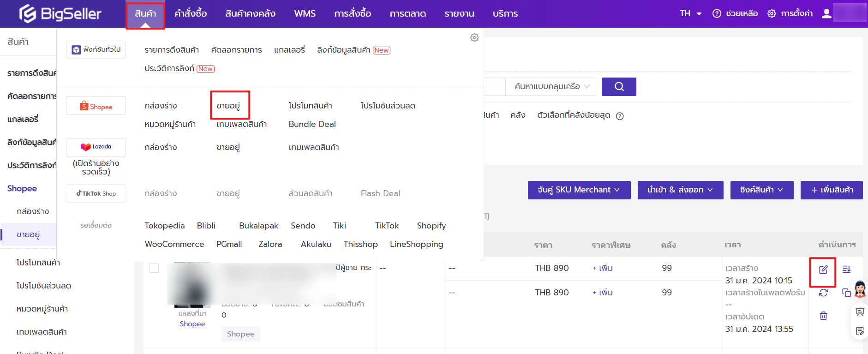Tick the product row checkbox

click(154, 268)
